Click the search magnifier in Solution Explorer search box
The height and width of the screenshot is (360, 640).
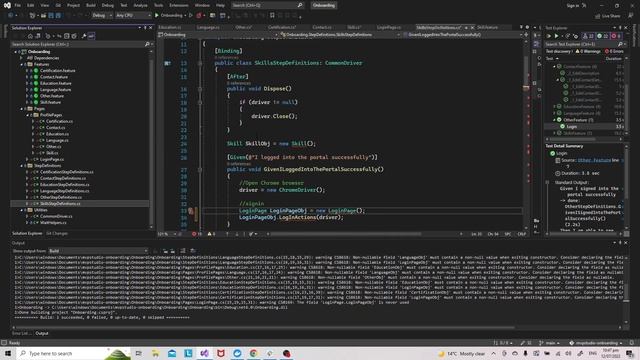pyautogui.click(x=147, y=44)
